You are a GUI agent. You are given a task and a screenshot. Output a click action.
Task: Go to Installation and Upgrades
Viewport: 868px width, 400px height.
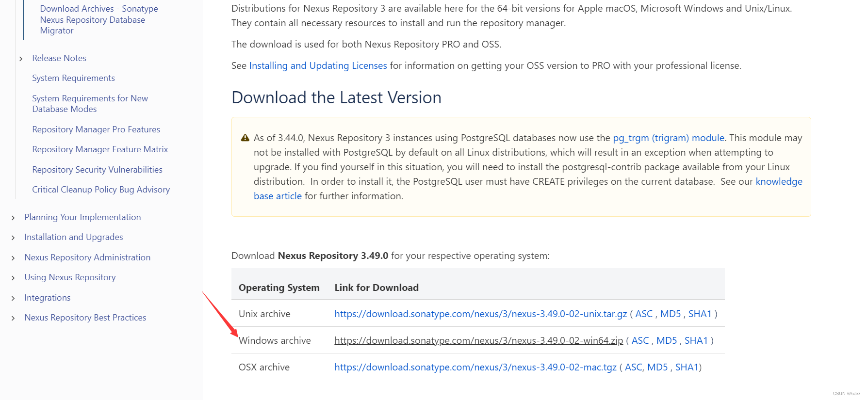tap(74, 237)
